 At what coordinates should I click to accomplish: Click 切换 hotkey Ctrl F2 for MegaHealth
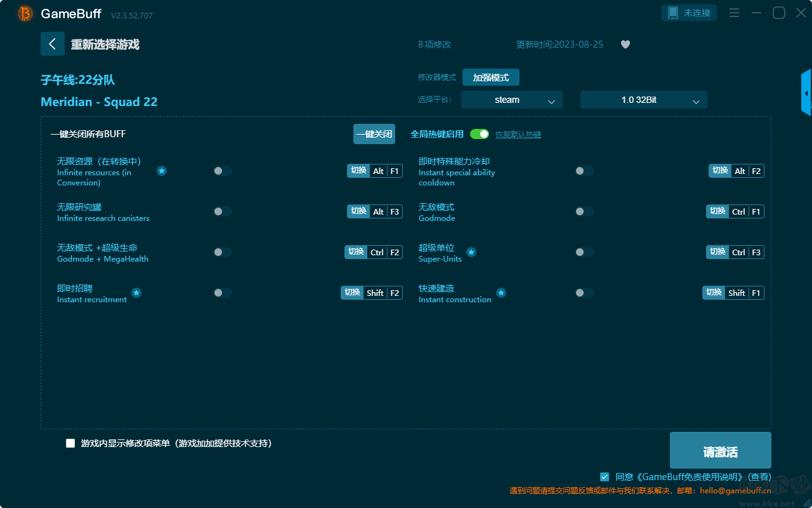[x=374, y=252]
